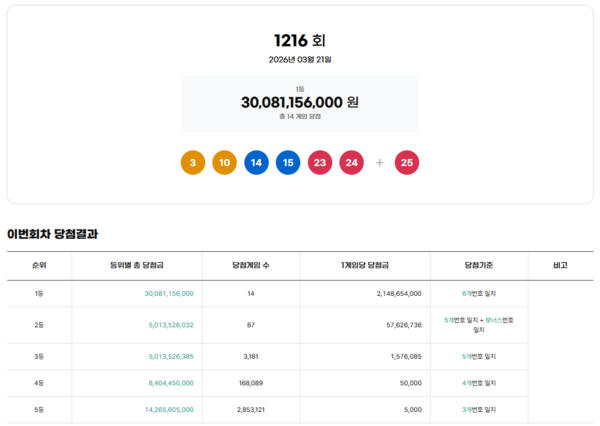600x426 pixels.
Task: Click per-game prize '1,576,085'
Action: point(406,356)
